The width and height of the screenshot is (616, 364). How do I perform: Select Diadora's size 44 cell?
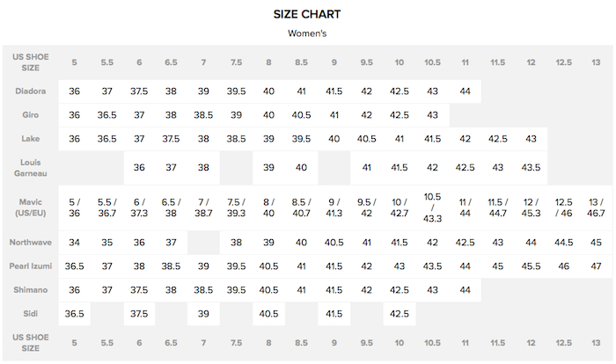pyautogui.click(x=466, y=91)
